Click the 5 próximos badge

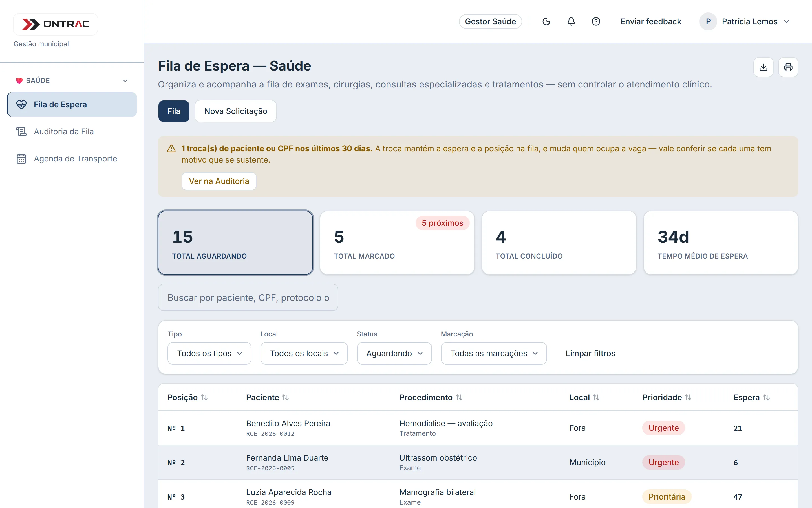point(442,223)
